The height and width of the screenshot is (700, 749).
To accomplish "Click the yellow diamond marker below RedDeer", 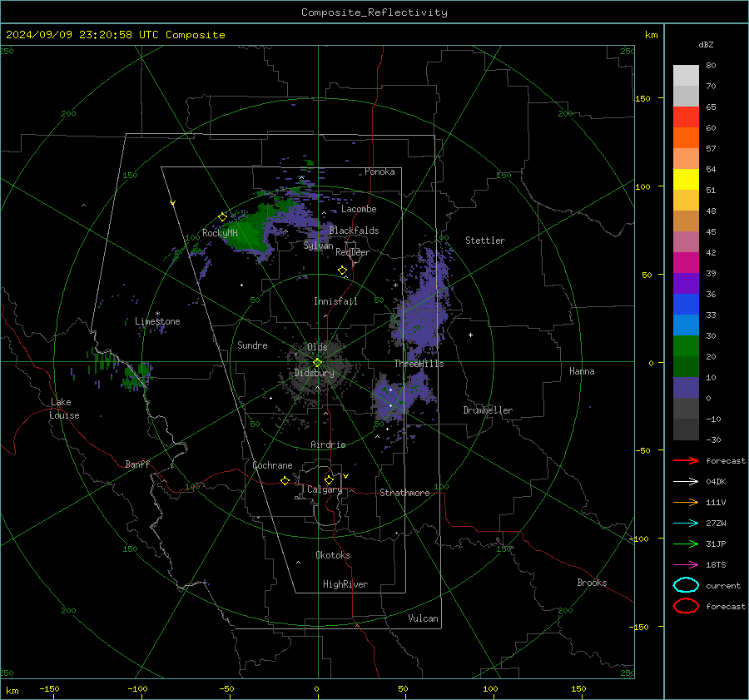I will point(343,271).
